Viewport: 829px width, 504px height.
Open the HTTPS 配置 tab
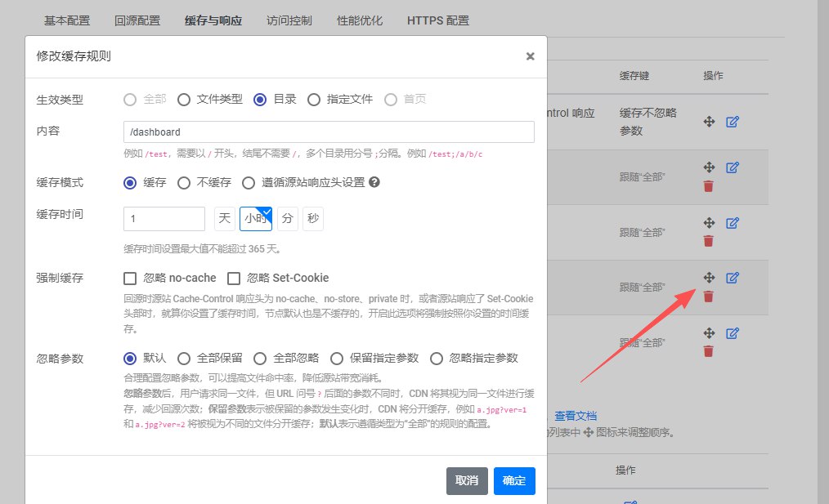[437, 20]
